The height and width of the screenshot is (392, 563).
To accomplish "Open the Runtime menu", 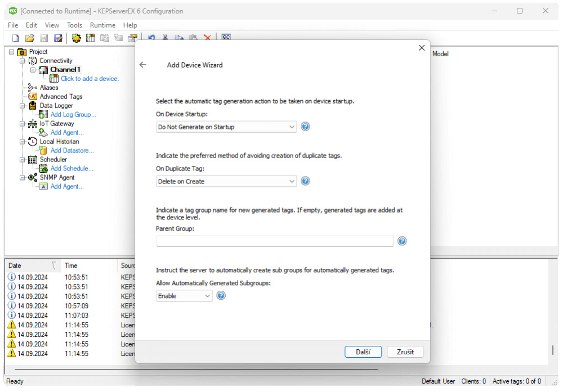I will pyautogui.click(x=102, y=25).
